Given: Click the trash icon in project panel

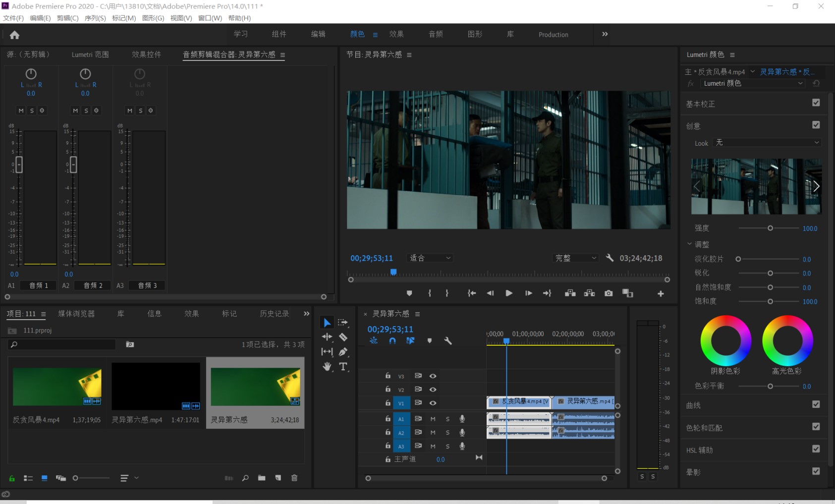Looking at the screenshot, I should click(x=294, y=478).
